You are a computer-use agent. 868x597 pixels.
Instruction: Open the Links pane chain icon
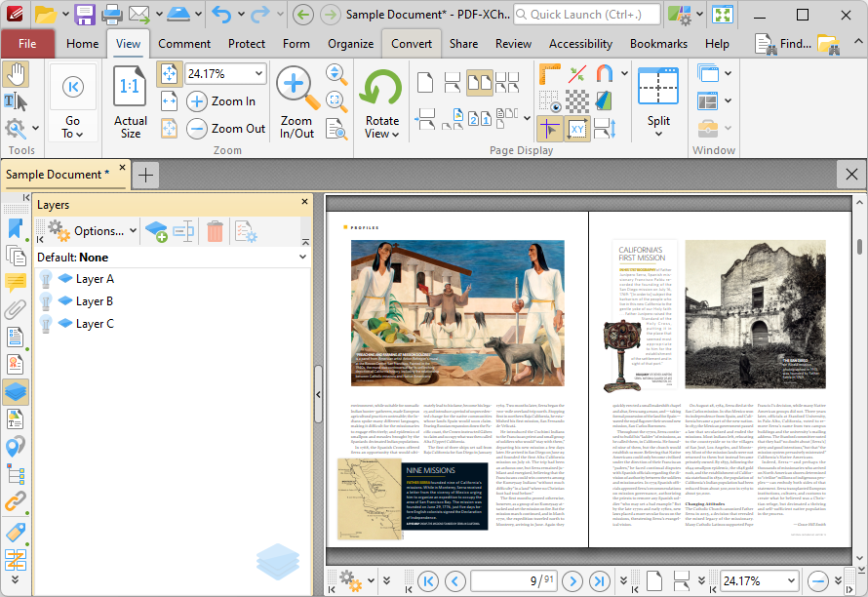(16, 501)
